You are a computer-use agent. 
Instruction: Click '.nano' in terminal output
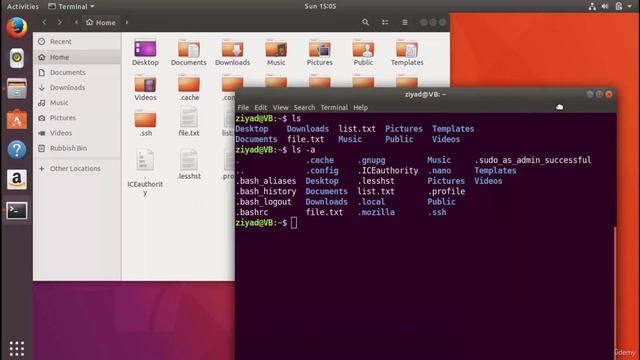pos(439,170)
